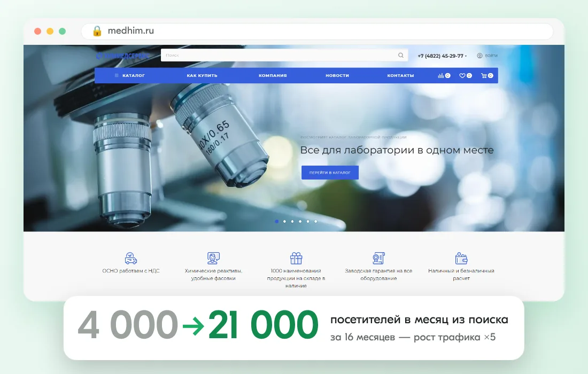Click text Наличный и безналичный расчет
The width and height of the screenshot is (588, 374).
click(x=461, y=274)
